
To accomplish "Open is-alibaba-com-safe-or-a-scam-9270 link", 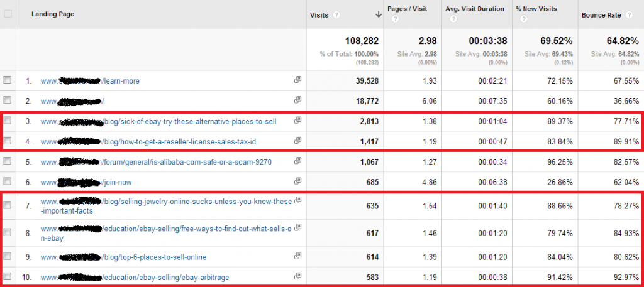I will pos(156,162).
